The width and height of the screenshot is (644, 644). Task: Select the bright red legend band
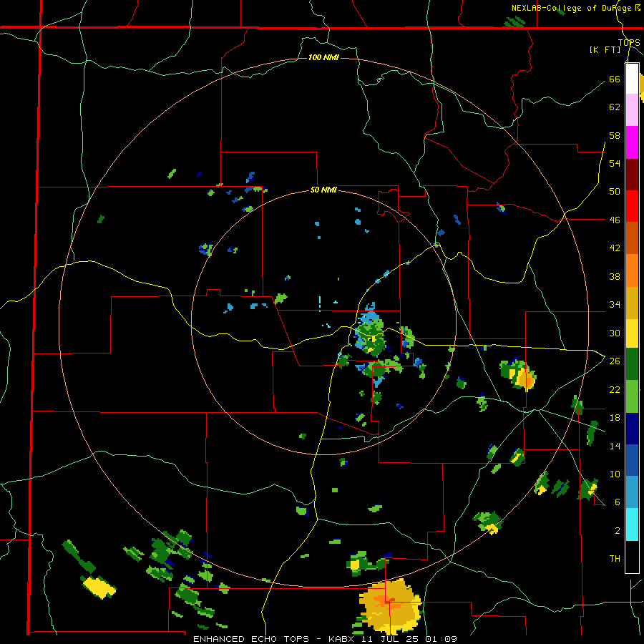coord(632,206)
